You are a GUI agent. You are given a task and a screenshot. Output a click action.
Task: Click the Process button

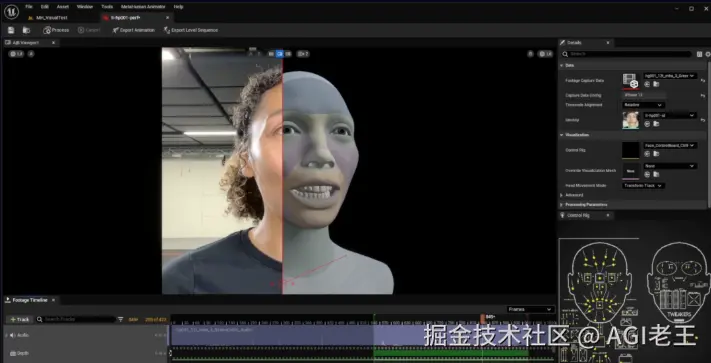56,30
